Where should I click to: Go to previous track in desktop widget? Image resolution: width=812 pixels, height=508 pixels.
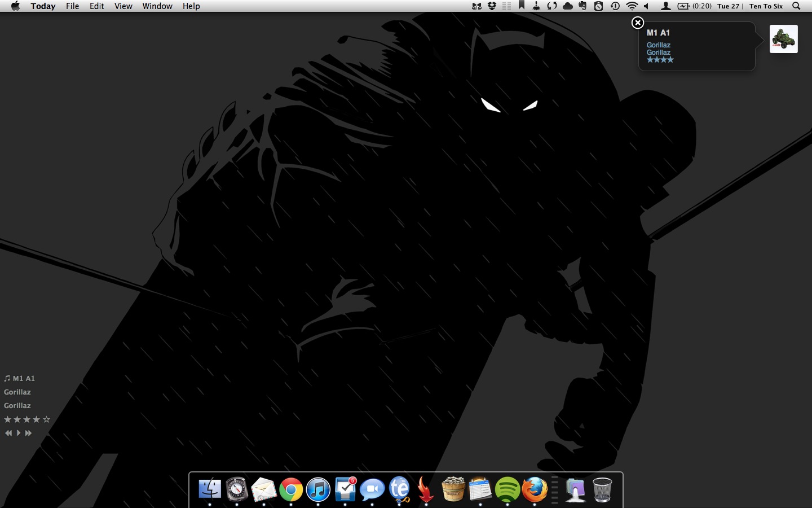(8, 433)
